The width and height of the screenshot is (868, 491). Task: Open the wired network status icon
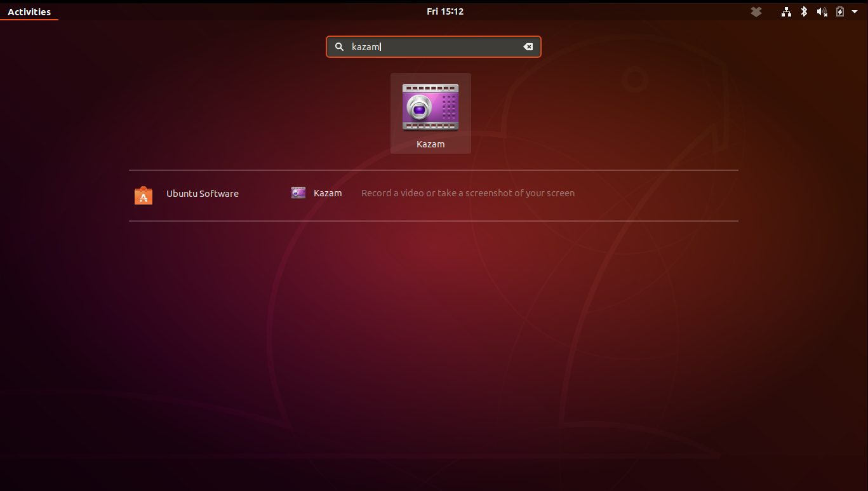pyautogui.click(x=786, y=11)
